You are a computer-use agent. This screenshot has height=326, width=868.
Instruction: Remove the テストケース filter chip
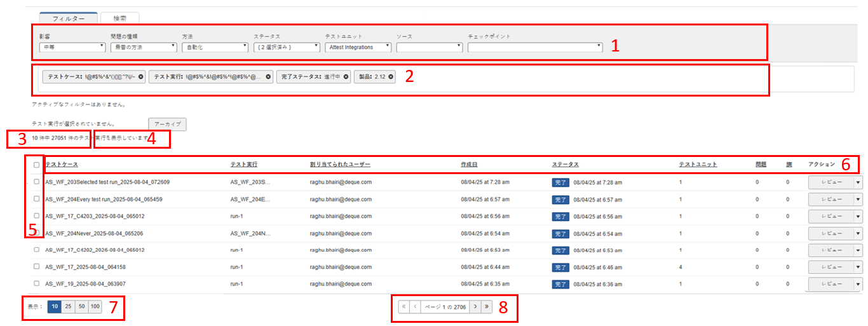141,77
